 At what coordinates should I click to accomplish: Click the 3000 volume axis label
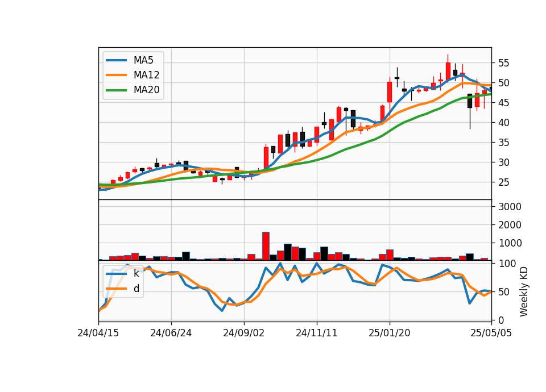click(x=510, y=207)
